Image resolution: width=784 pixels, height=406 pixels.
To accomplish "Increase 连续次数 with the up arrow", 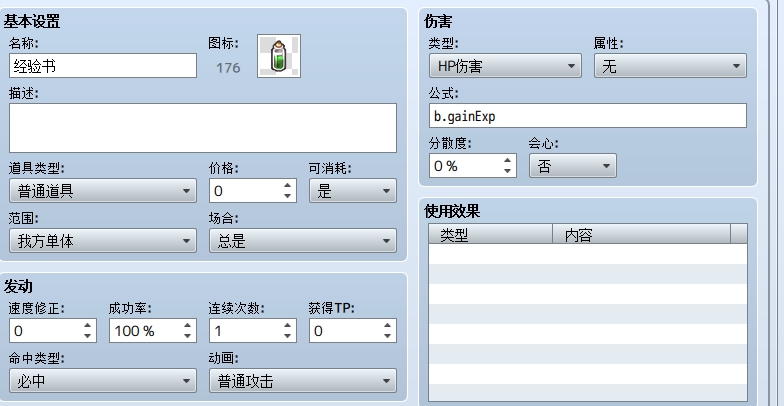I will [x=288, y=326].
